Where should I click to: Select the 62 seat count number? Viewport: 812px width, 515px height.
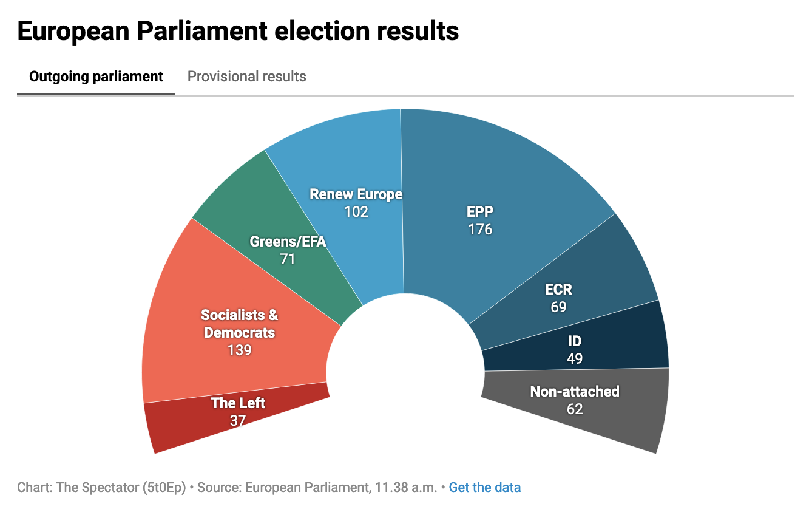click(574, 409)
